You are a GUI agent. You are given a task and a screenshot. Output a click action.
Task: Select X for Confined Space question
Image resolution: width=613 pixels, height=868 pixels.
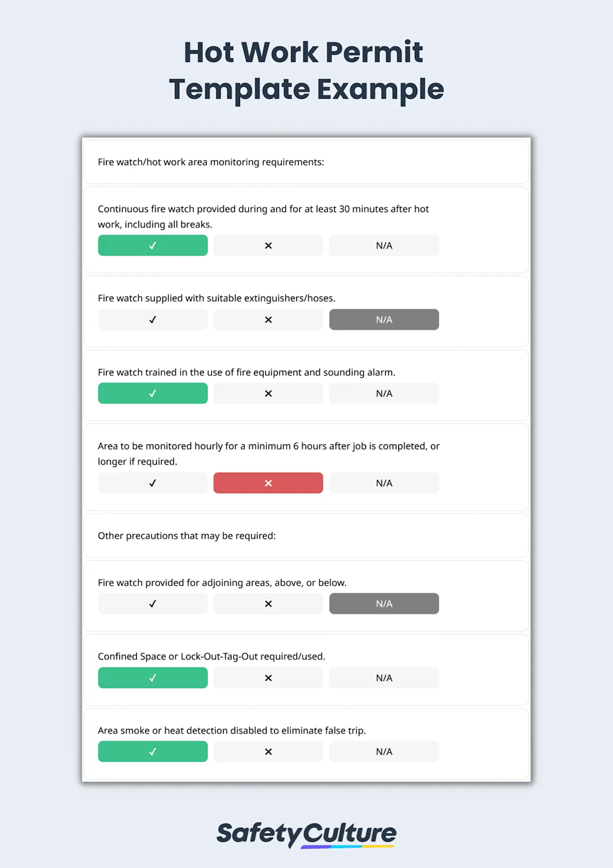[x=268, y=677]
